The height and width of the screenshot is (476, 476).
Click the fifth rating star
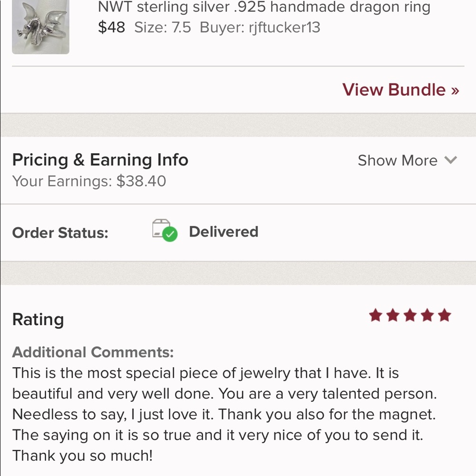click(444, 315)
